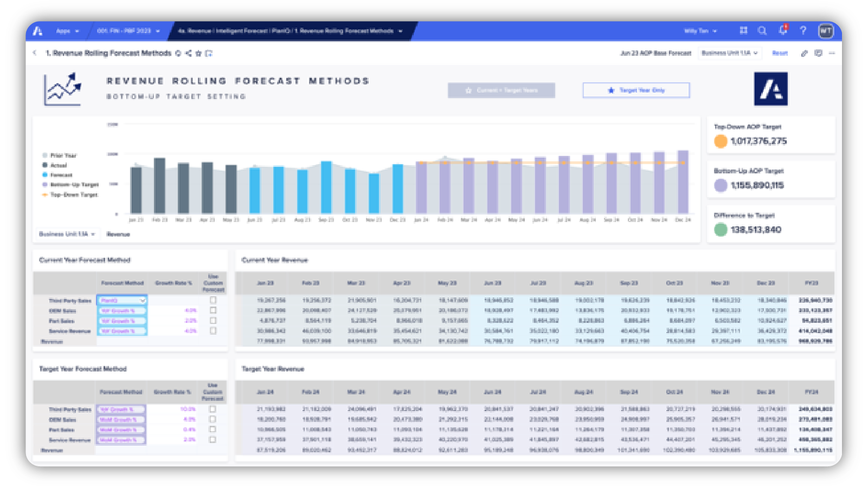Click the orange Top-Down AOP Target swatch

720,141
